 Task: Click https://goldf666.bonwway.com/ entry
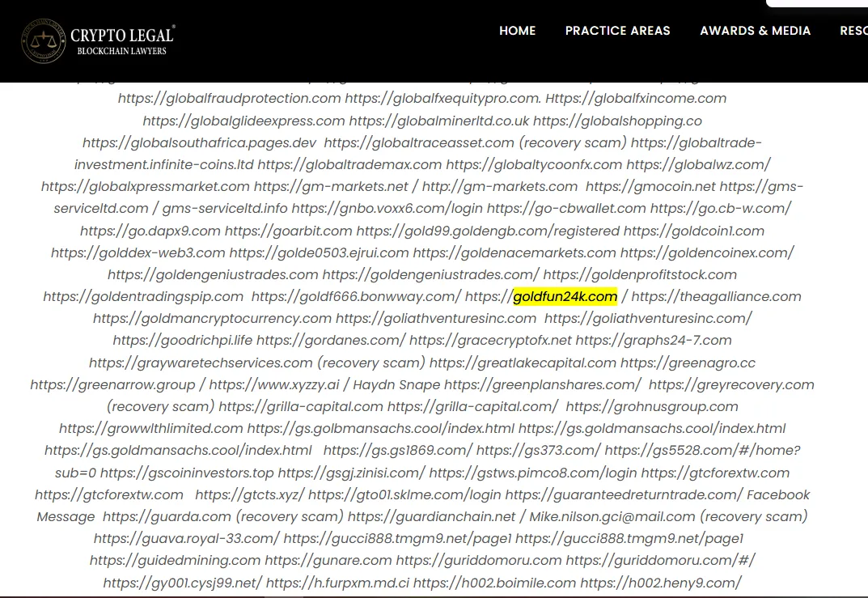(x=356, y=296)
